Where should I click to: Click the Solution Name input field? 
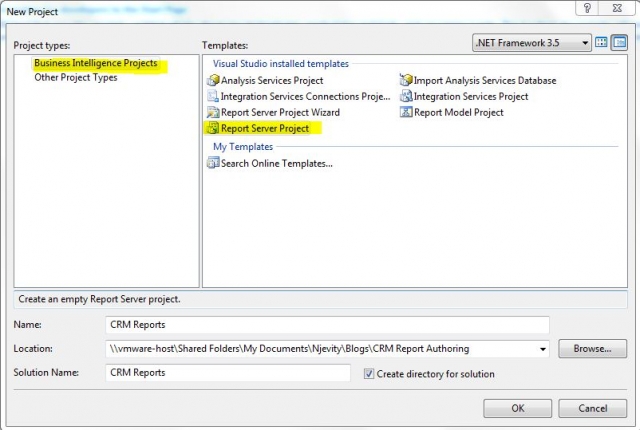(228, 373)
